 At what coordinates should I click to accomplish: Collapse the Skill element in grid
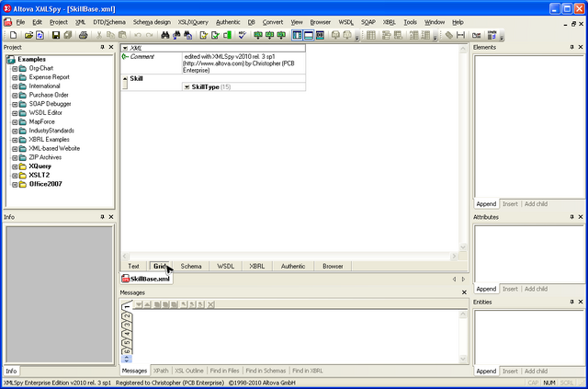[125, 79]
